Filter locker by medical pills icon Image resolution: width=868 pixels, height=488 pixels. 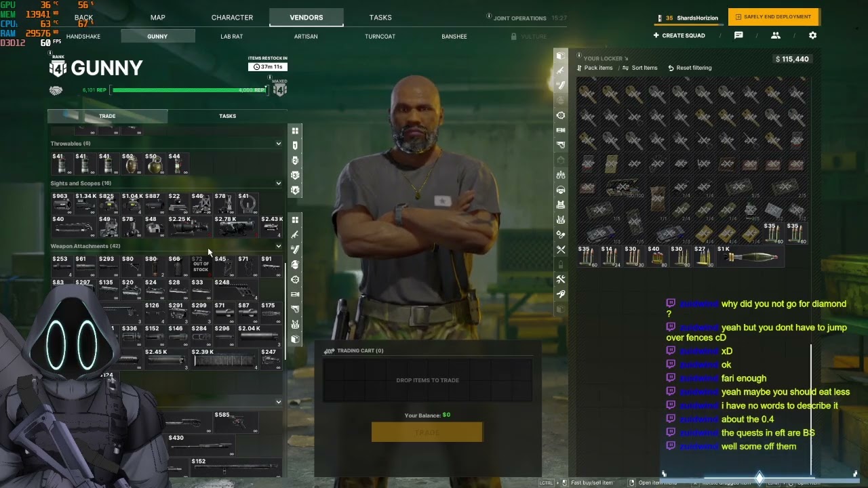(561, 235)
